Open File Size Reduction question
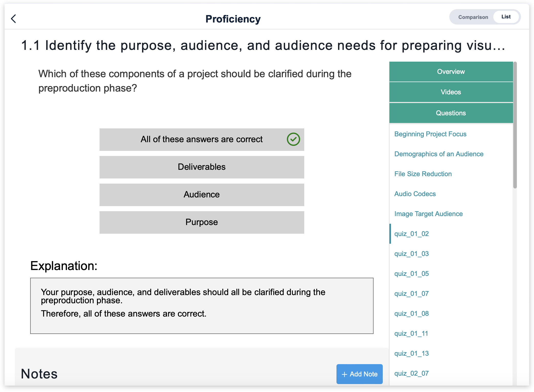 [423, 174]
